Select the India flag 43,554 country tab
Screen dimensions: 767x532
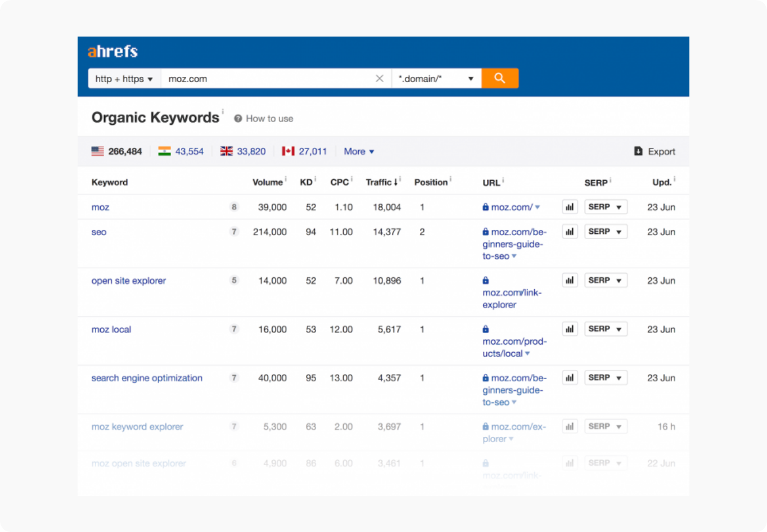pyautogui.click(x=181, y=151)
